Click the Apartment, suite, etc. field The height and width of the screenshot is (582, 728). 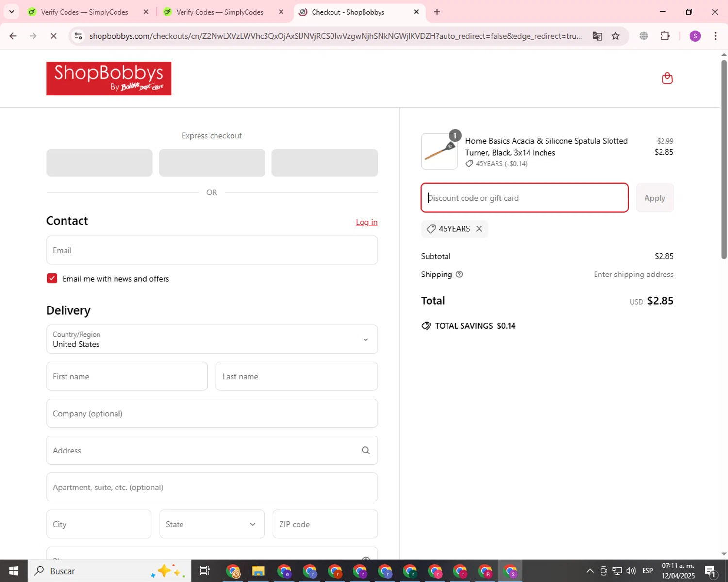coord(212,487)
